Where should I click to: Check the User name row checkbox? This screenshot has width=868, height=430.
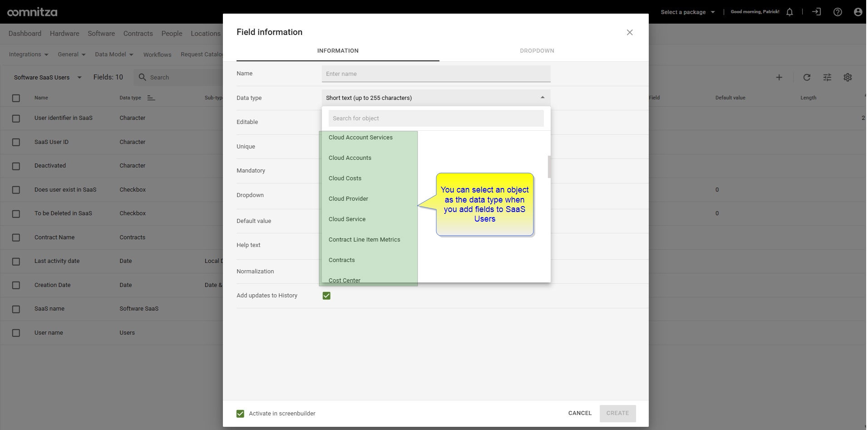pyautogui.click(x=16, y=333)
